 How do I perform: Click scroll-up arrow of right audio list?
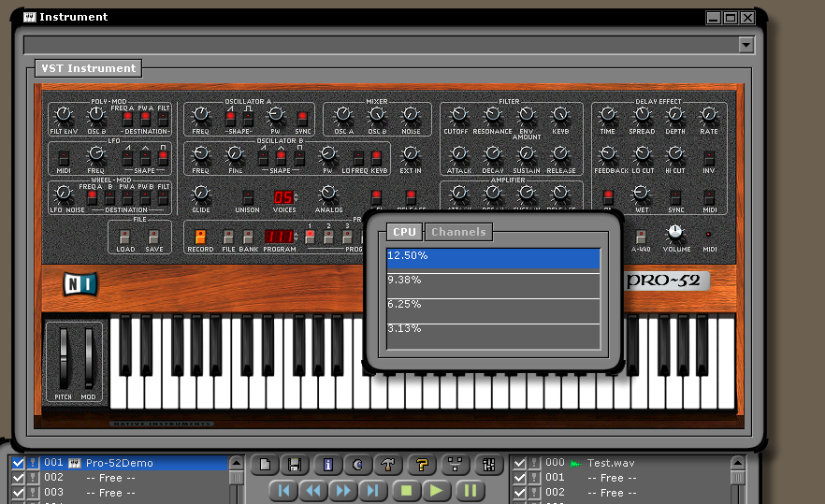[738, 463]
